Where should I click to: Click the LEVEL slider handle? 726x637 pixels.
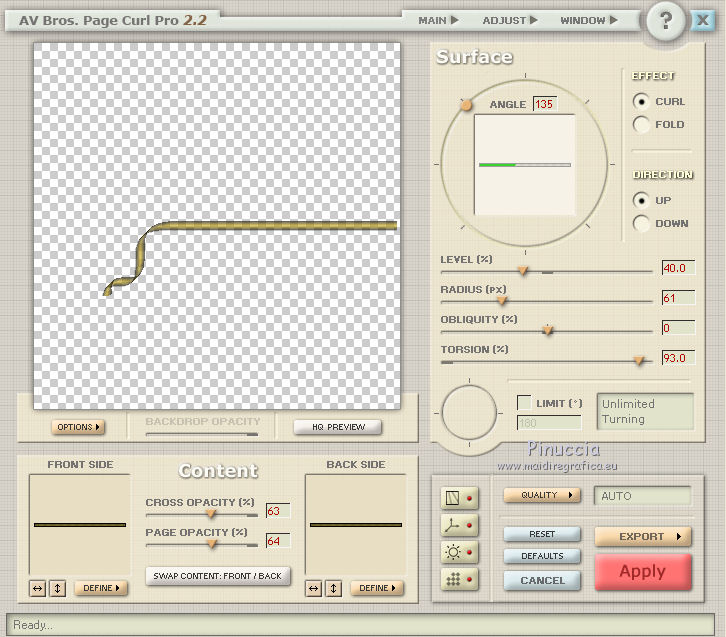523,271
